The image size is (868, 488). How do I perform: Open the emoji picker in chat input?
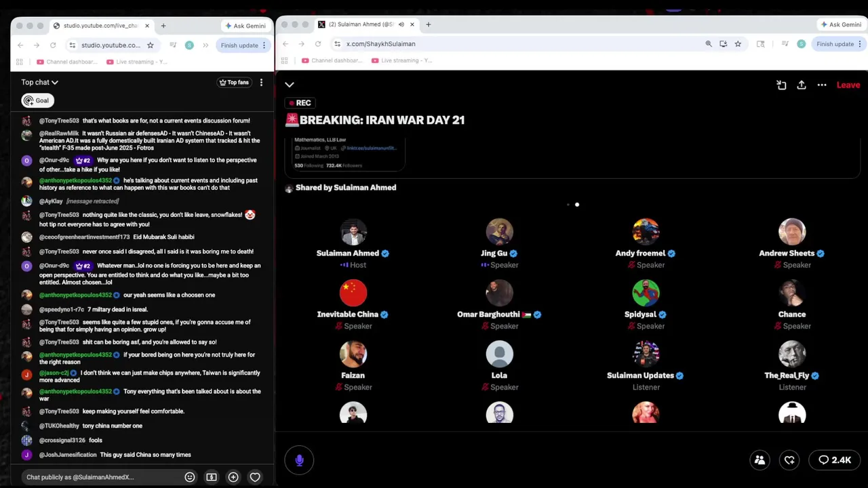click(190, 477)
